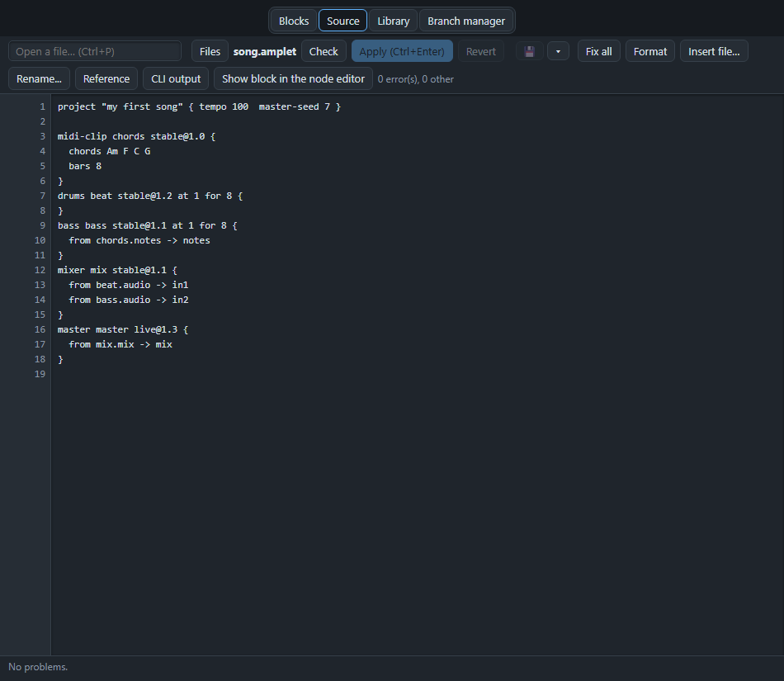
Task: Click the bass bass stable@1.1 line
Action: click(148, 225)
